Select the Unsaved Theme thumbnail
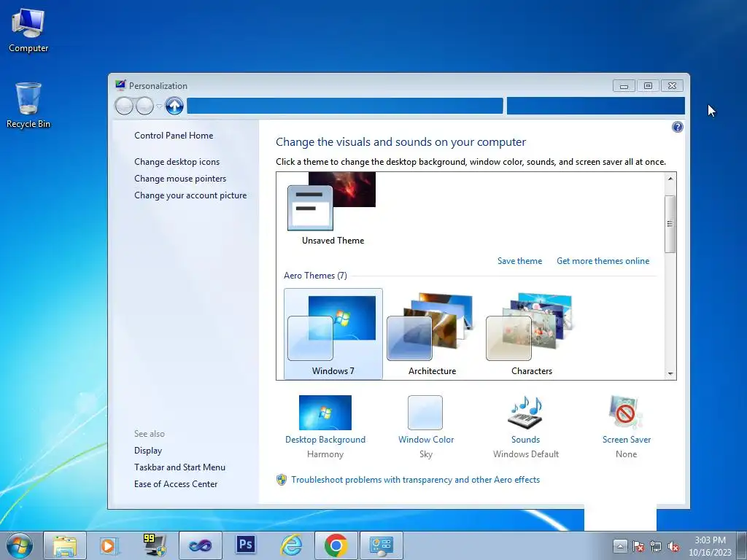Screen dimensions: 747x560 (x=332, y=209)
